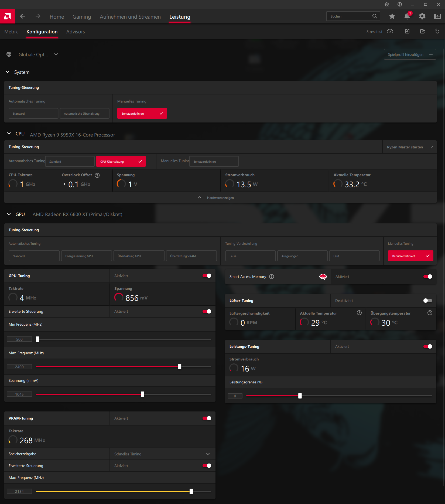Open favorites star icon

pos(392,16)
